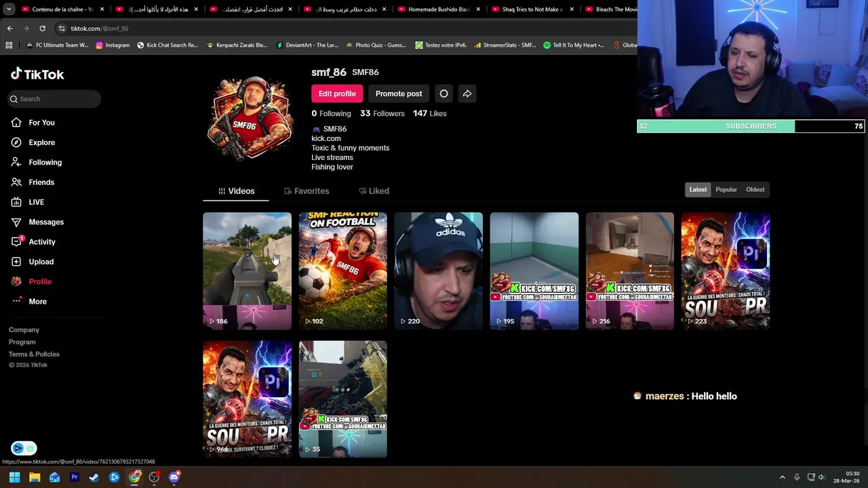Open the smf_86 profile avatar
Image resolution: width=868 pixels, height=488 pixels.
250,117
